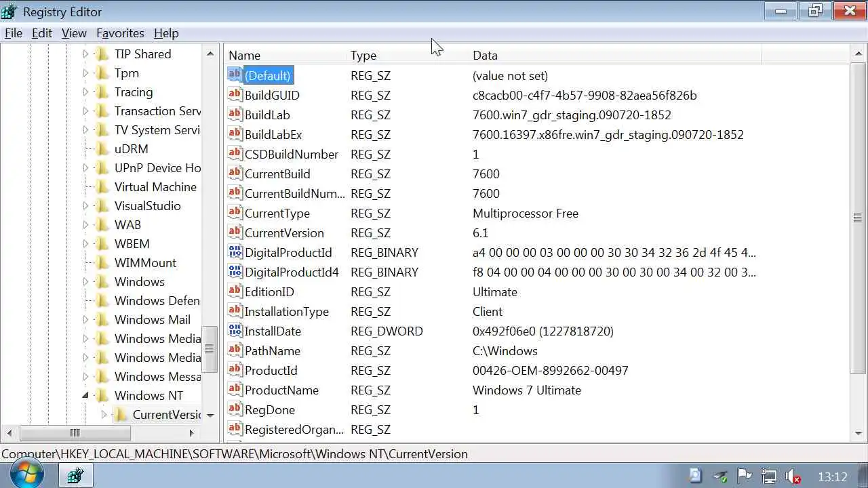Expand the TIP Shared key

(x=85, y=54)
